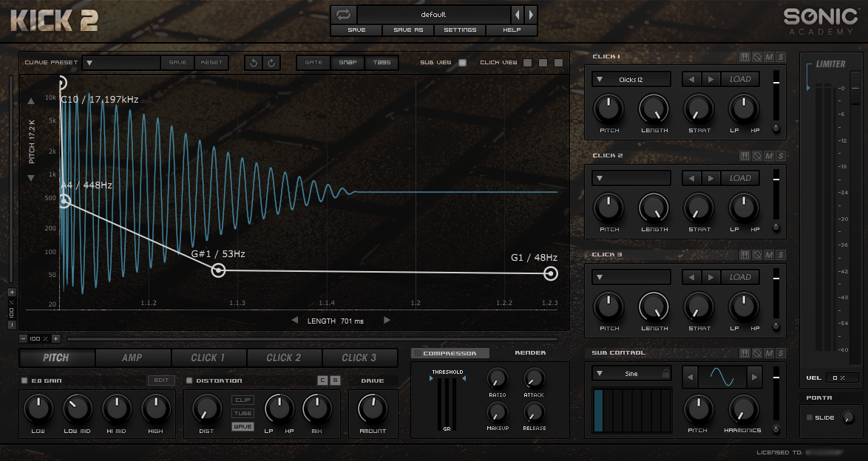Click the Drive Amount knob
This screenshot has width=868, height=461.
(373, 409)
